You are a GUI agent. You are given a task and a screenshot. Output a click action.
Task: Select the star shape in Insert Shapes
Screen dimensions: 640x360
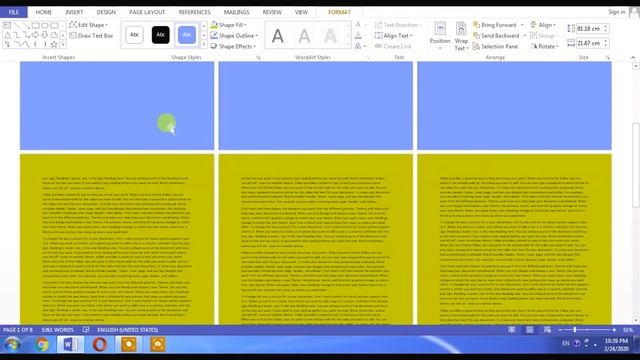click(x=54, y=44)
